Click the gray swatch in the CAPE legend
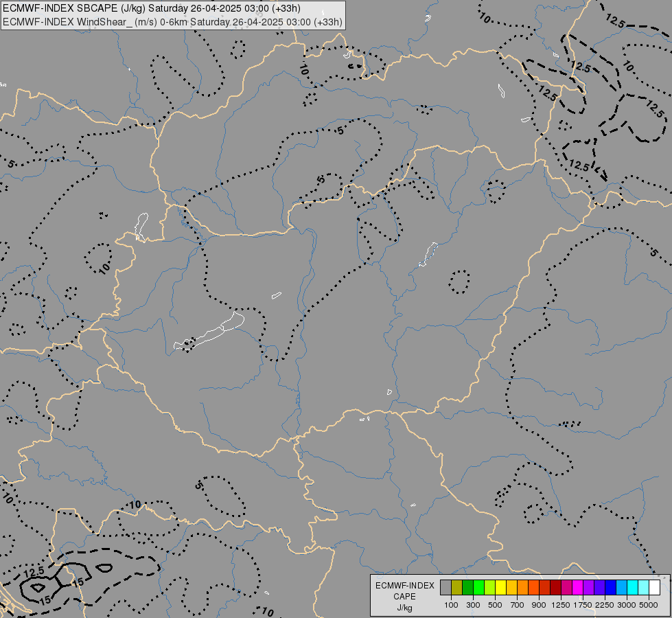 tap(445, 587)
